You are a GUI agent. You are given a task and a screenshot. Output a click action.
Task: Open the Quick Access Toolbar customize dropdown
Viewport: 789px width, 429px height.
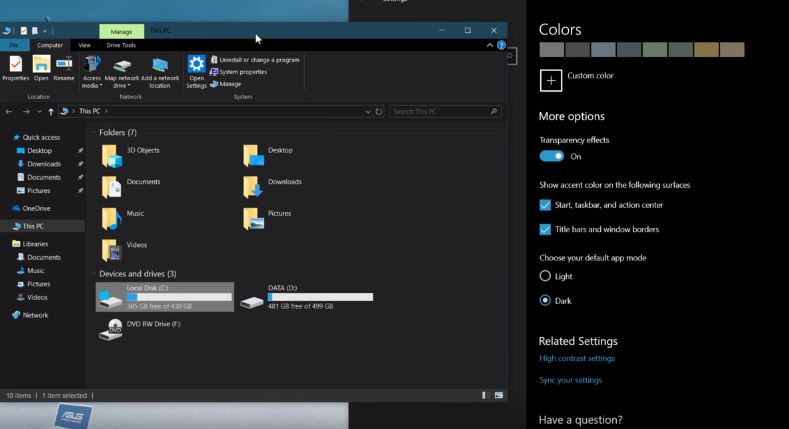[x=45, y=31]
